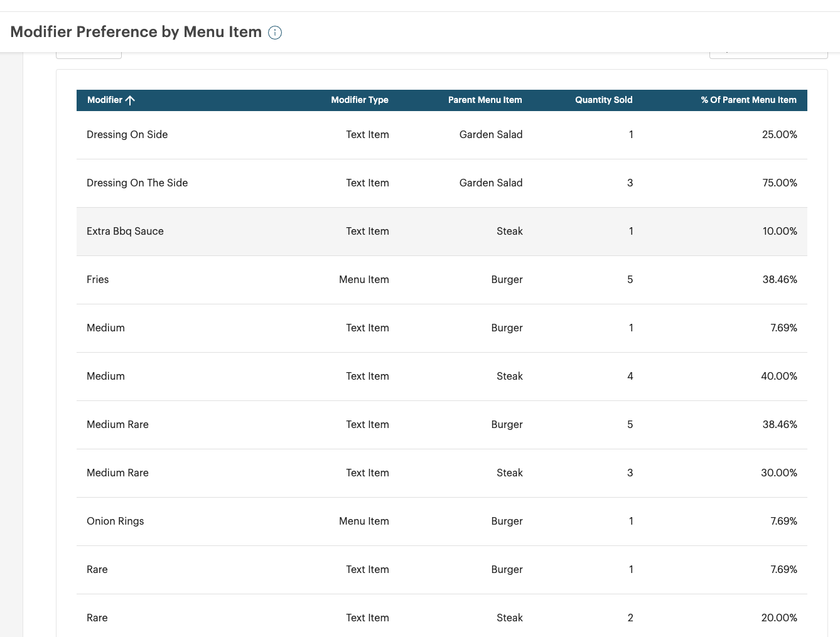Click the Modifier column header label
840x637 pixels.
(105, 100)
